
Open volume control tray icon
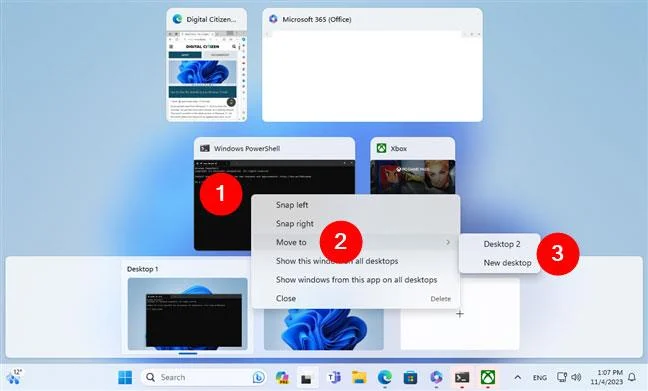[x=576, y=377]
